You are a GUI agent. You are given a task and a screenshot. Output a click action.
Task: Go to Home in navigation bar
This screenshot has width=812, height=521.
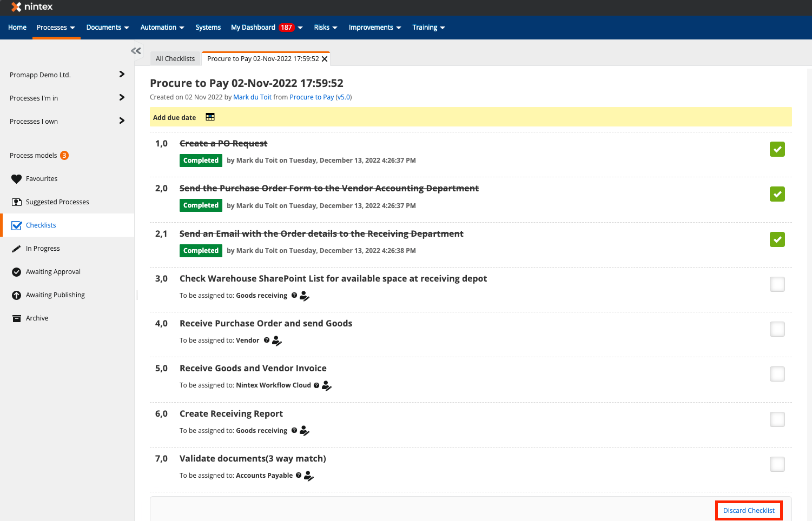(x=17, y=28)
